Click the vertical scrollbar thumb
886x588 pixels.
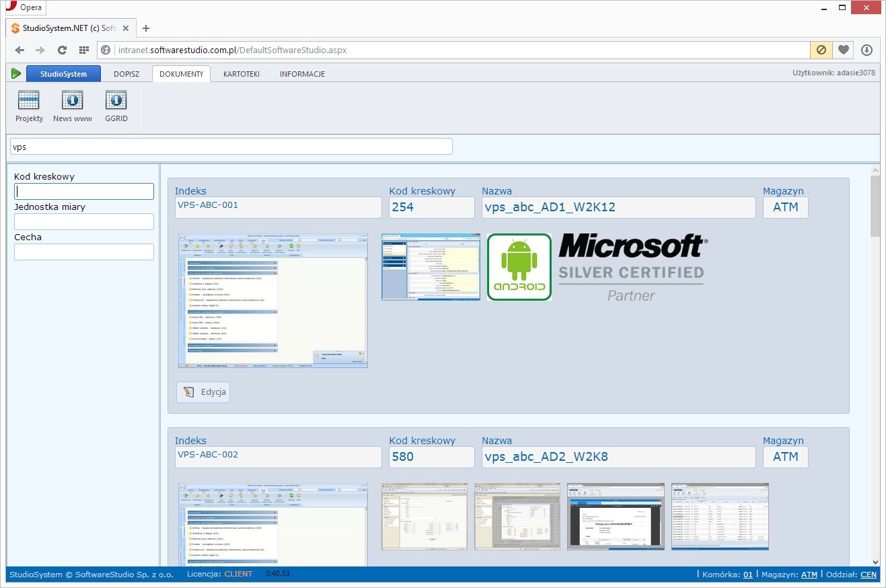click(875, 206)
